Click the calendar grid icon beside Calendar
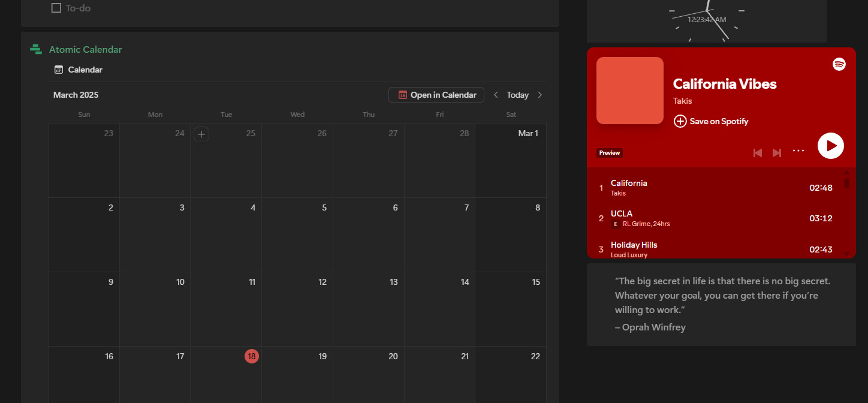This screenshot has height=403, width=868. coord(59,70)
